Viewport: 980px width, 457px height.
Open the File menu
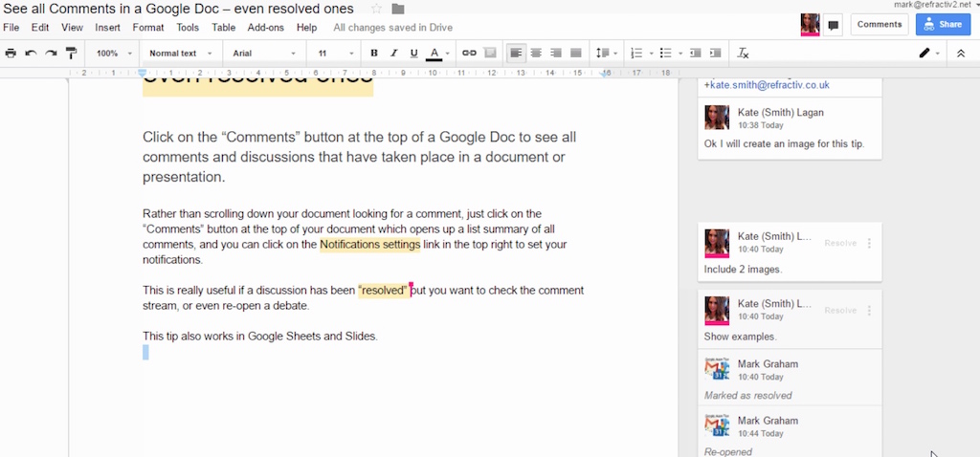[11, 28]
